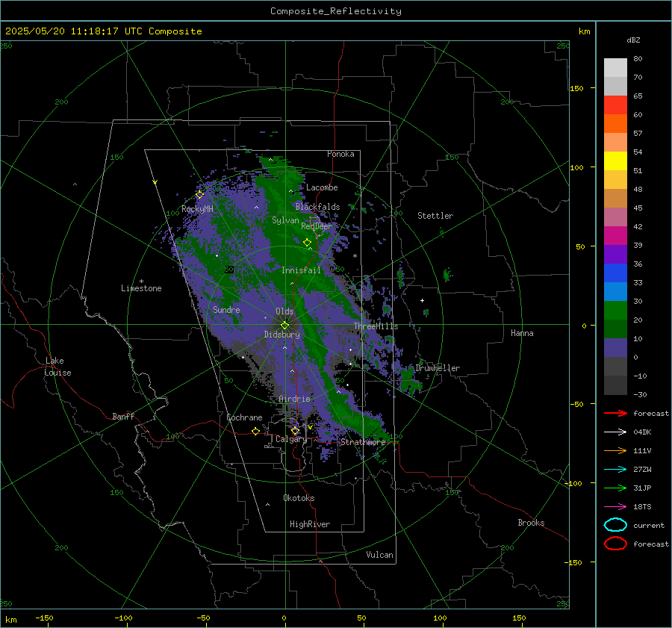
Task: Select the top light gray 80 dBZ swatch
Action: (615, 68)
